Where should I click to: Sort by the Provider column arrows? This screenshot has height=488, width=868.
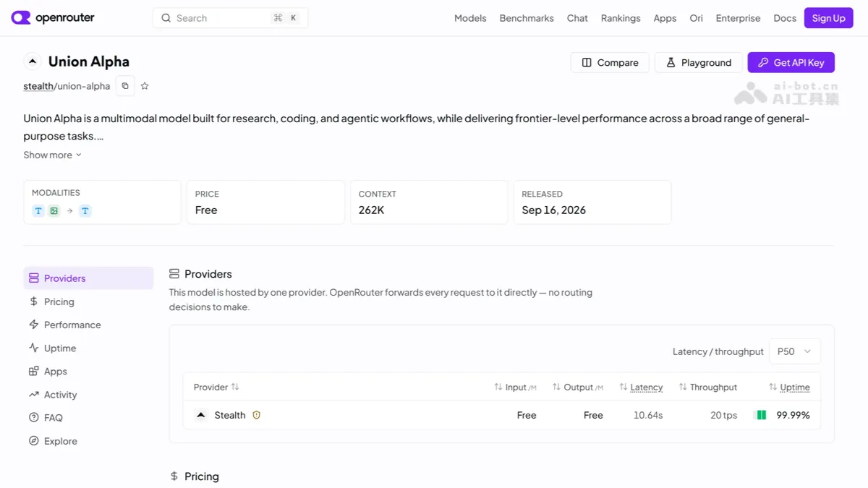(x=234, y=388)
